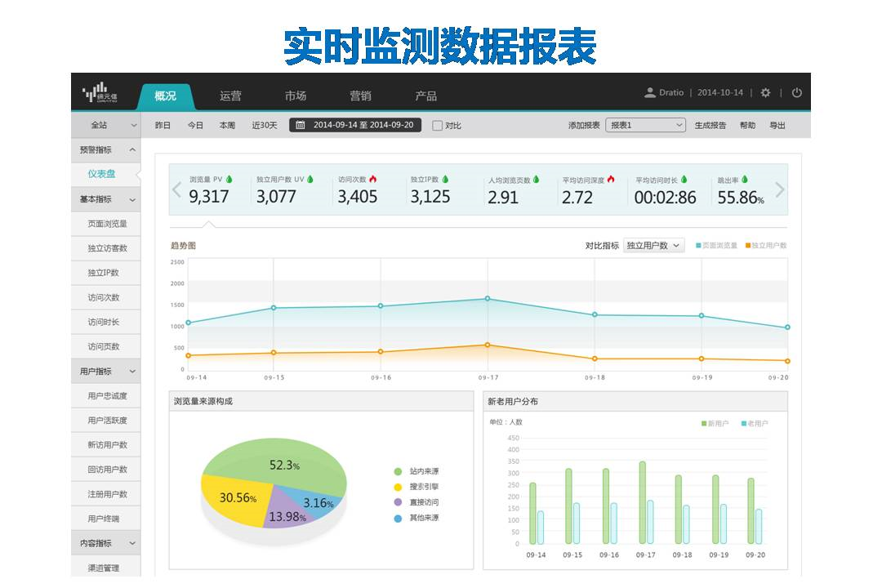Open the 对比指标 独立用户数 dropdown
Viewport: 882px width, 588px height.
[x=653, y=245]
